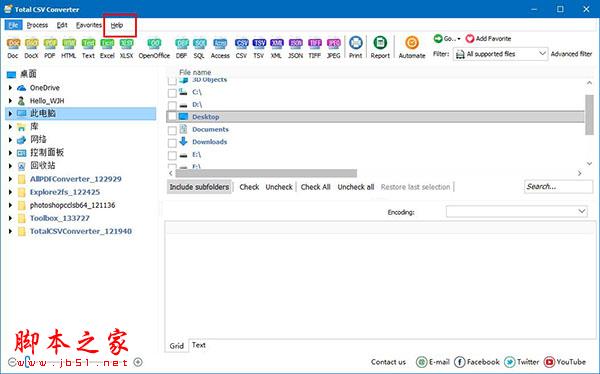Check the Documents folder checkbox
This screenshot has width=600, height=374.
pos(172,130)
